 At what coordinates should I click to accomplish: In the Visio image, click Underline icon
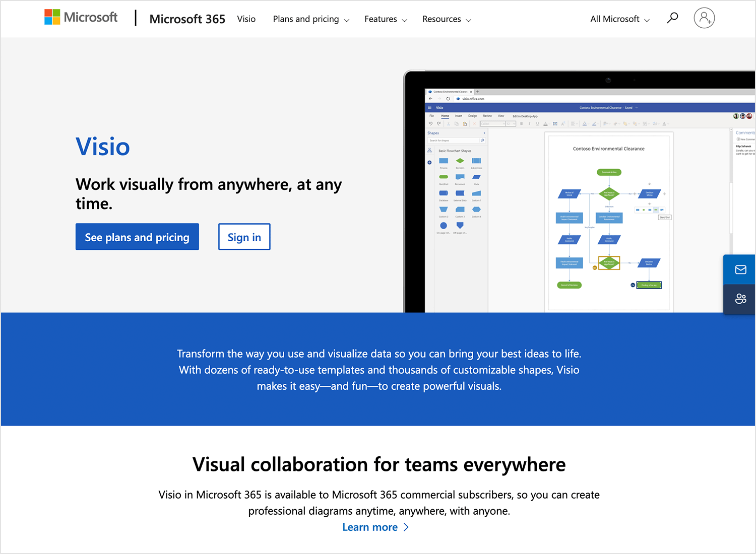[x=537, y=123]
